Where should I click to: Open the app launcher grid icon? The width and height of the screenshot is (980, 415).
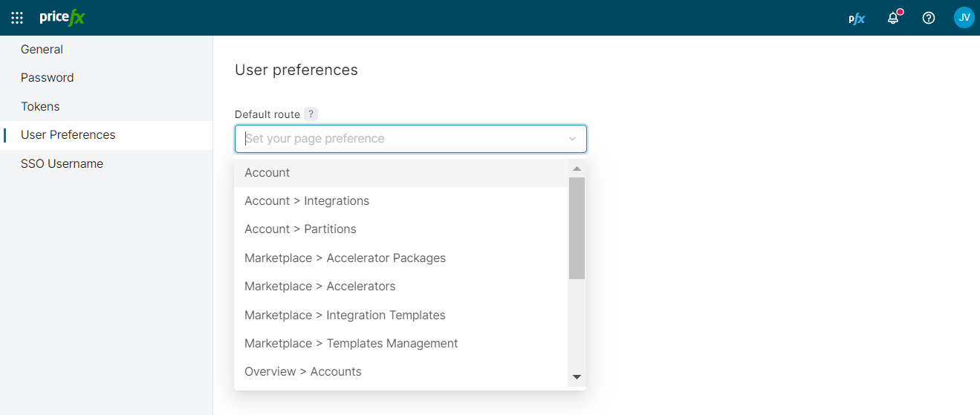(x=17, y=18)
